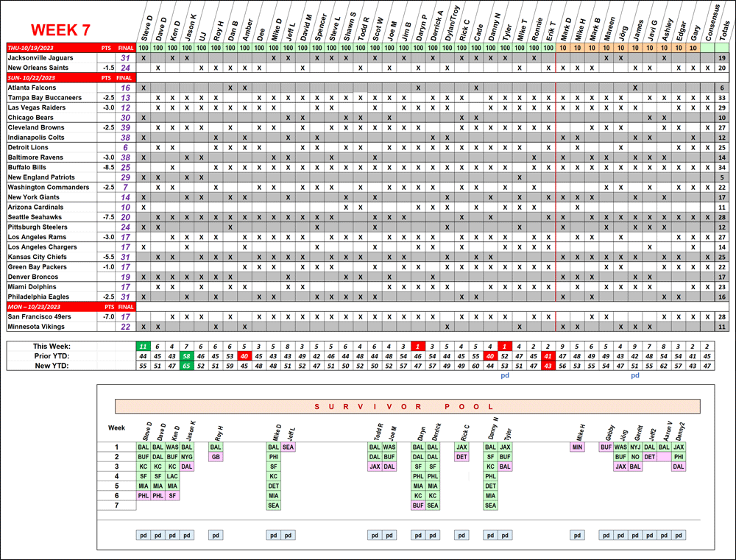This screenshot has height=560, width=736.
Task: Click the green This Week score 11
Action: click(x=144, y=346)
